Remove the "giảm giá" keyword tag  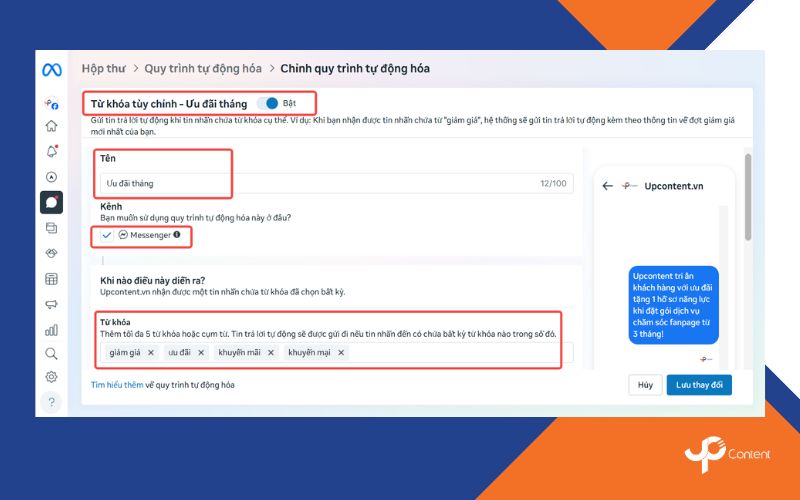point(151,352)
